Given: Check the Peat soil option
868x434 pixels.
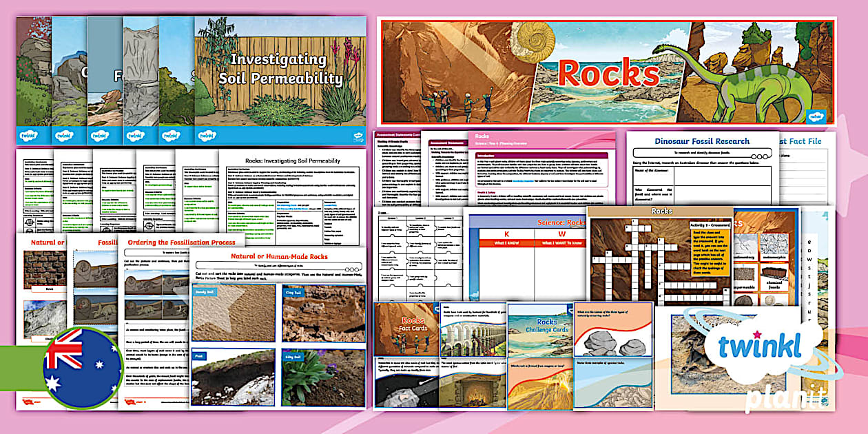Looking at the screenshot, I should [x=199, y=357].
